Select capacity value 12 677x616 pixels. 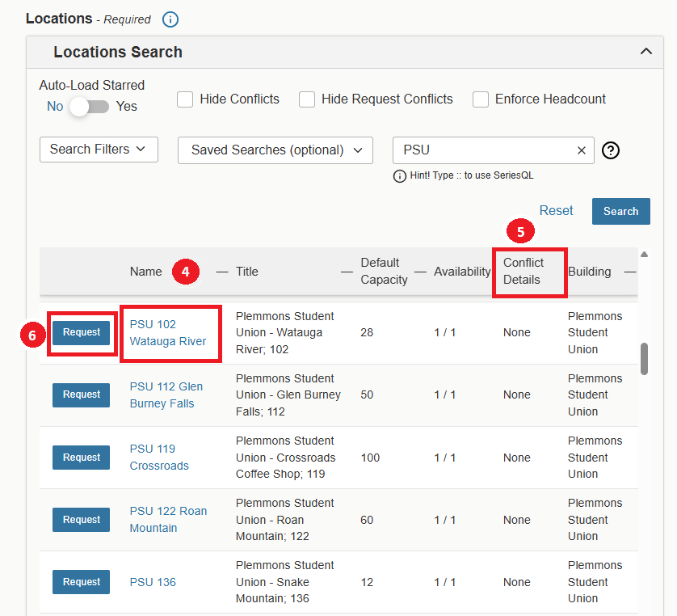click(367, 582)
